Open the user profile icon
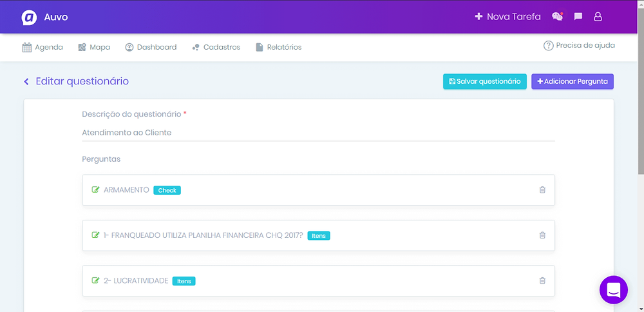The image size is (644, 312). coord(598,17)
